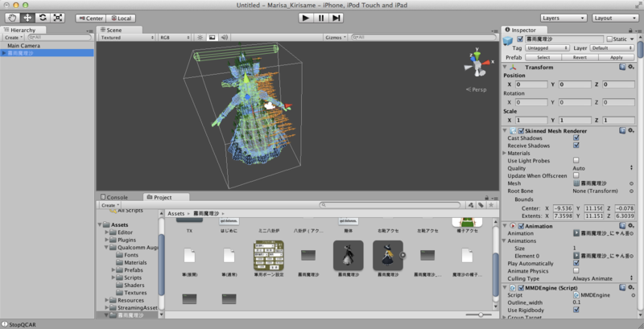This screenshot has width=644, height=329.
Task: Open MMDEngine script help icon
Action: pos(622,287)
